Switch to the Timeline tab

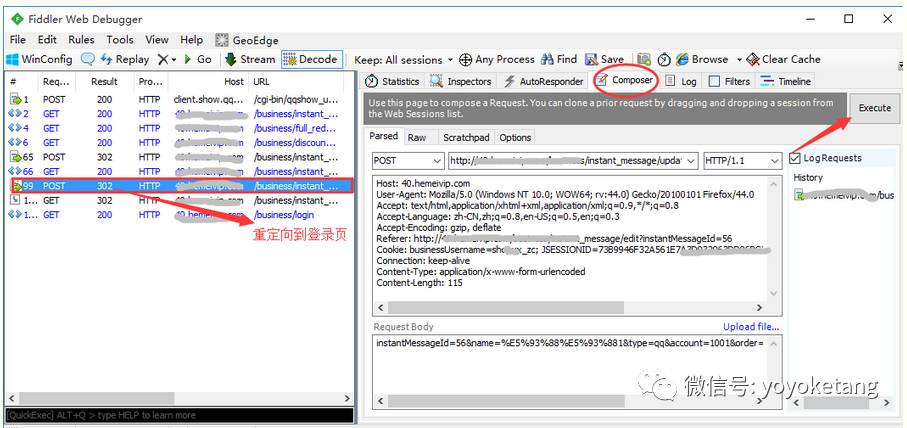786,82
